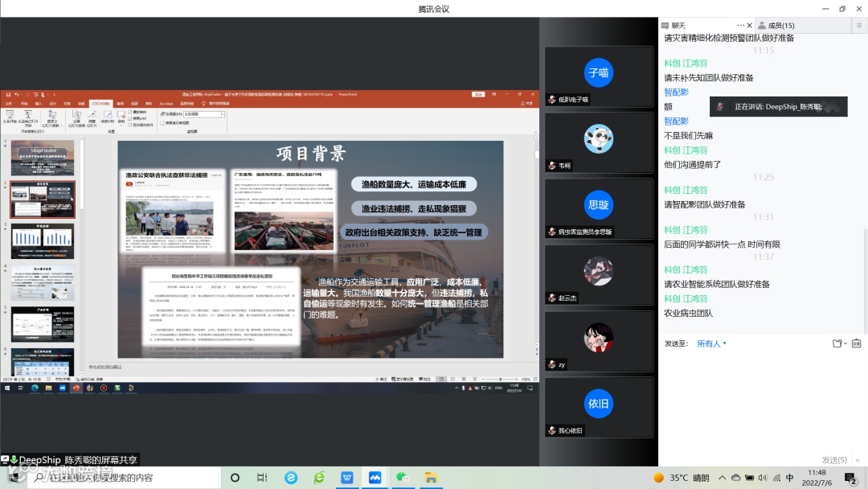Expand arrow next to file icon in chat
This screenshot has height=489, width=868.
coord(845,343)
